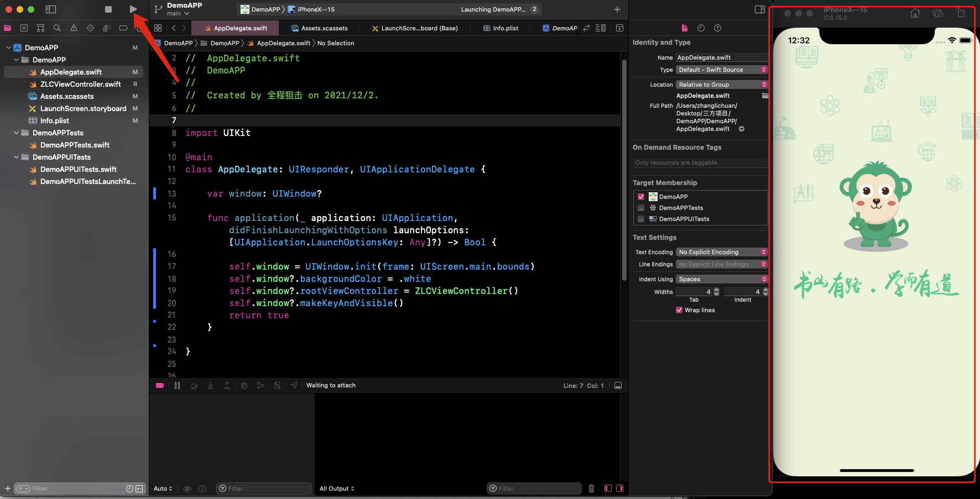The width and height of the screenshot is (980, 499).
Task: Open related items grid menu
Action: click(158, 28)
